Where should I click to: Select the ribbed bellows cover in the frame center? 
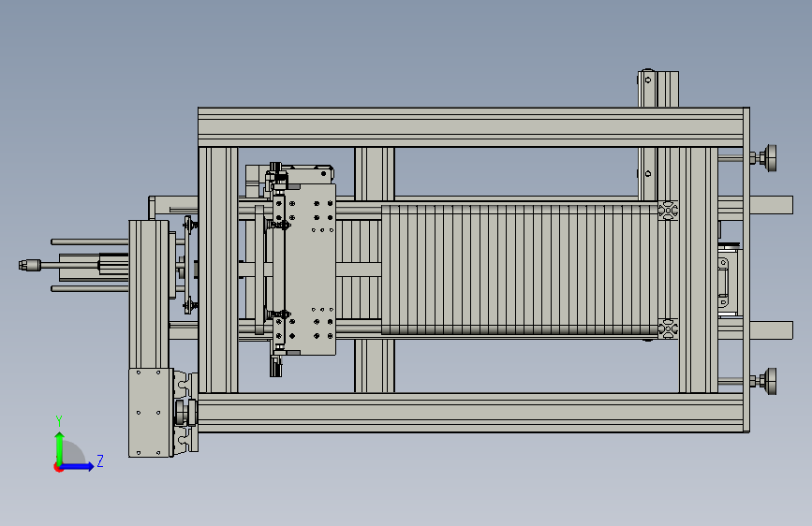pos(520,270)
